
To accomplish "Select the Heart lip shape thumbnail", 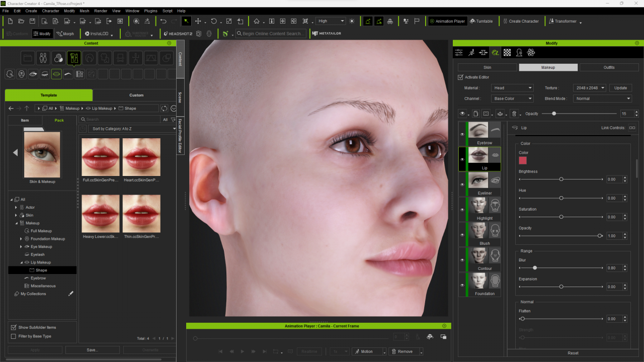I will (x=141, y=157).
